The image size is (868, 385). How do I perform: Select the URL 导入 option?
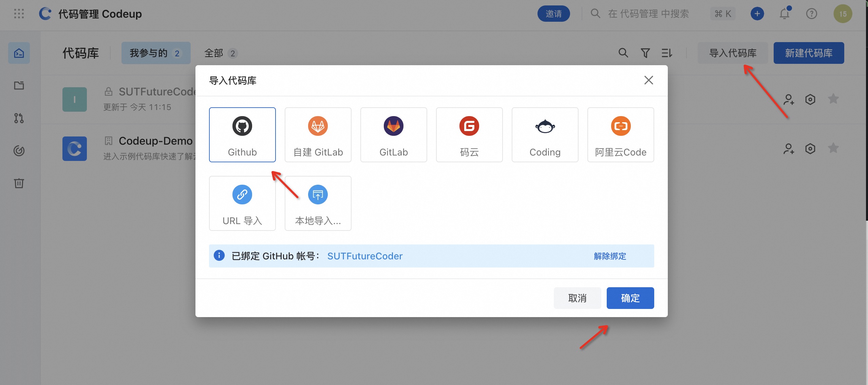pyautogui.click(x=242, y=203)
